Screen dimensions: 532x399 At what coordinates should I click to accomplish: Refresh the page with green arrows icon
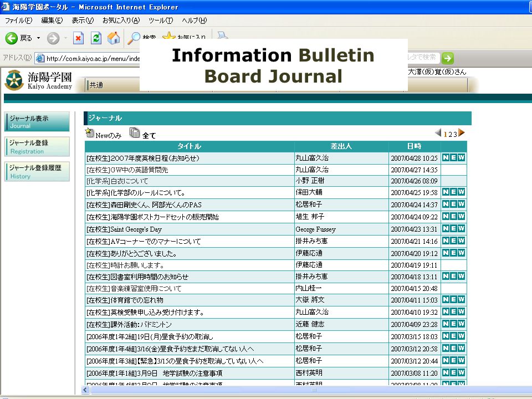[96, 38]
